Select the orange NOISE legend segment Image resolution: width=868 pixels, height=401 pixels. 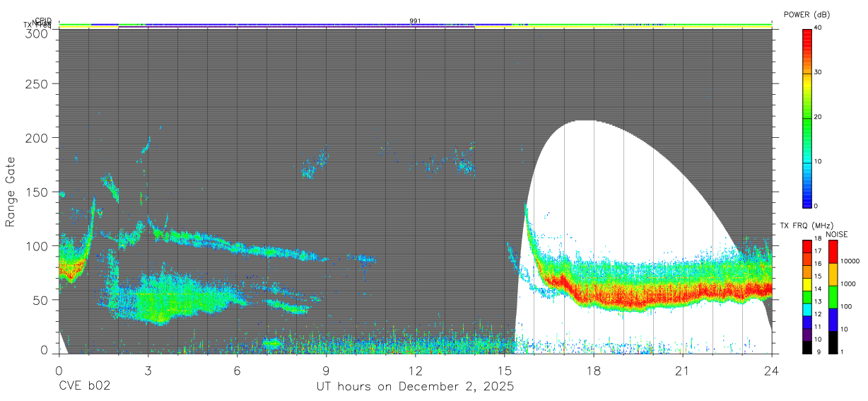[x=833, y=274]
